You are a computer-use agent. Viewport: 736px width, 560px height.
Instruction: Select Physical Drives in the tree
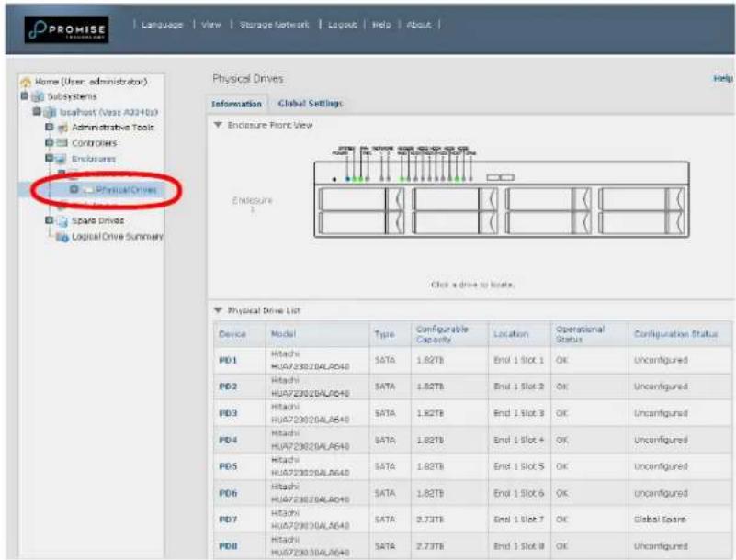point(126,189)
